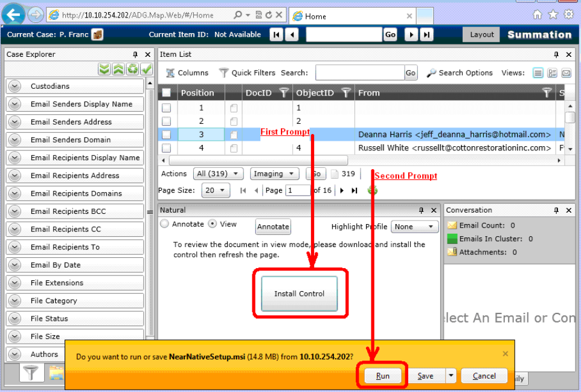Open the browser home icon

[538, 15]
